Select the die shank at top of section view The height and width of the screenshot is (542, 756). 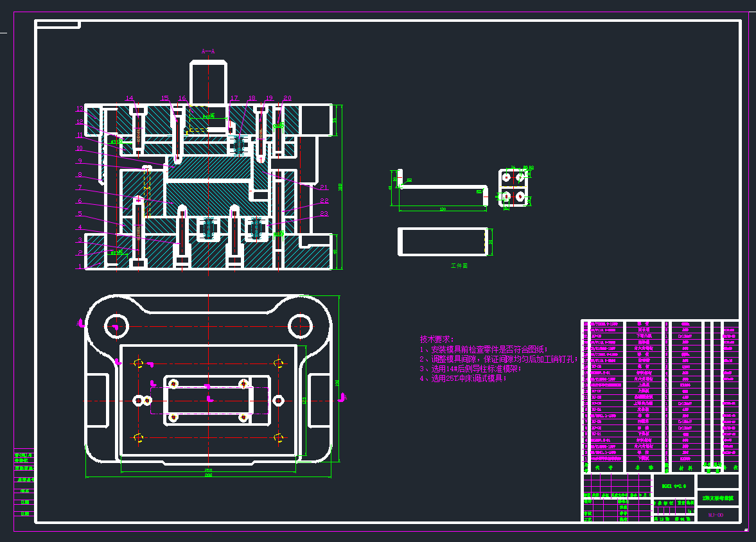[208, 82]
